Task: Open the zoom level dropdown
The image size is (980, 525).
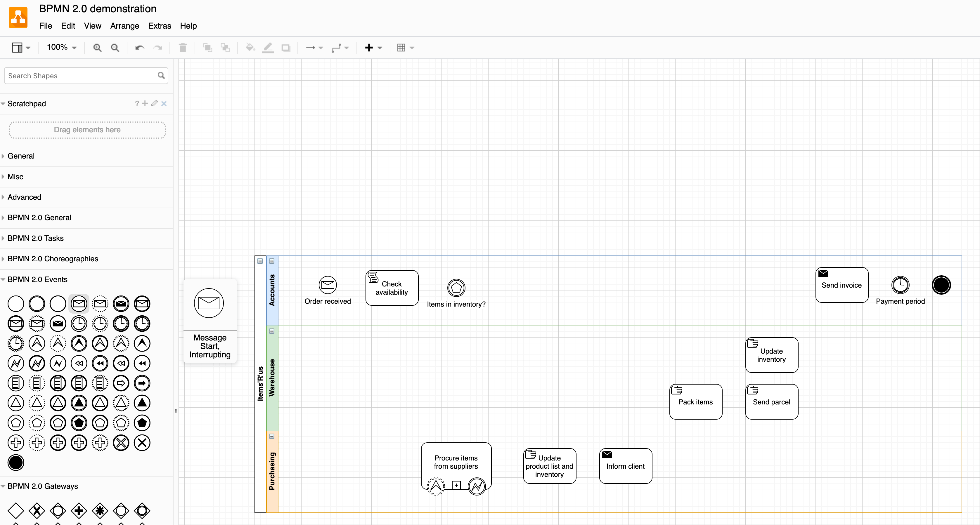Action: point(61,48)
